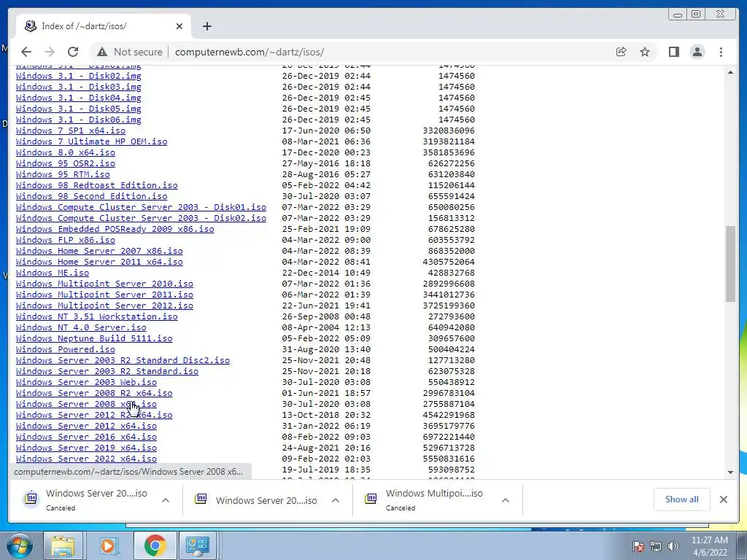Download Windows ME.iso
This screenshot has width=747, height=560.
click(x=53, y=273)
